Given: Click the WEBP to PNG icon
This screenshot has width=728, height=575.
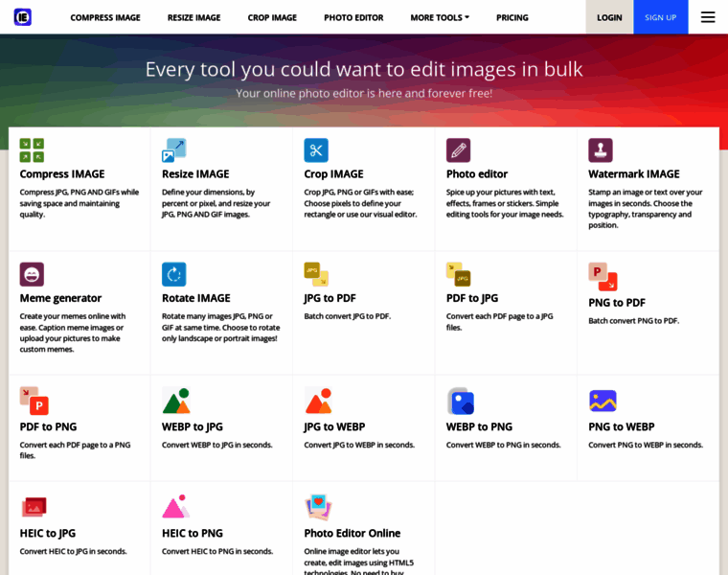Looking at the screenshot, I should (461, 401).
